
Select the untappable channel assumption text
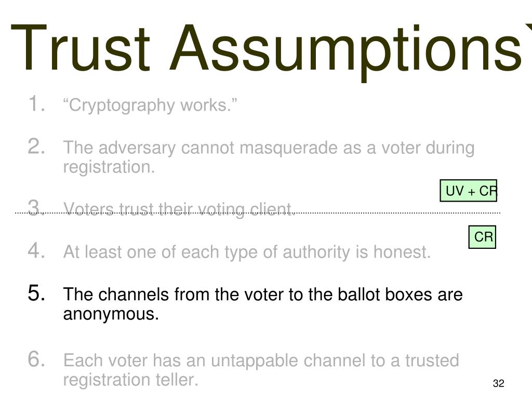(261, 370)
